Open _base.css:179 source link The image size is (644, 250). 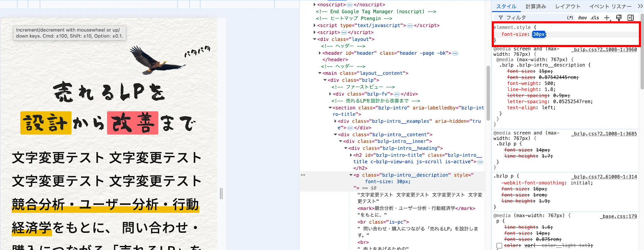[618, 216]
